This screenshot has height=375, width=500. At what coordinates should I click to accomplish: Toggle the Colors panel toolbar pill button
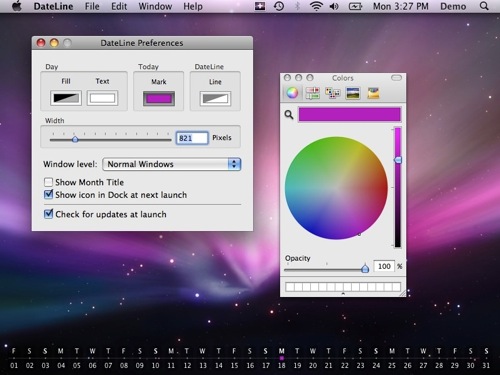[396, 78]
